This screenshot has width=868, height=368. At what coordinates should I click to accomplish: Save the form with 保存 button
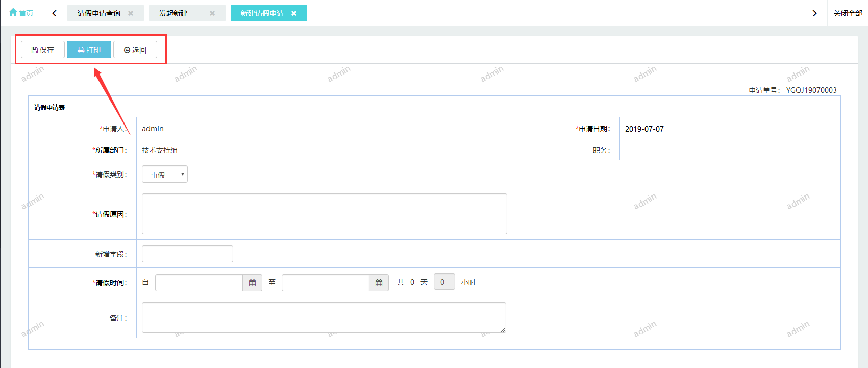43,50
